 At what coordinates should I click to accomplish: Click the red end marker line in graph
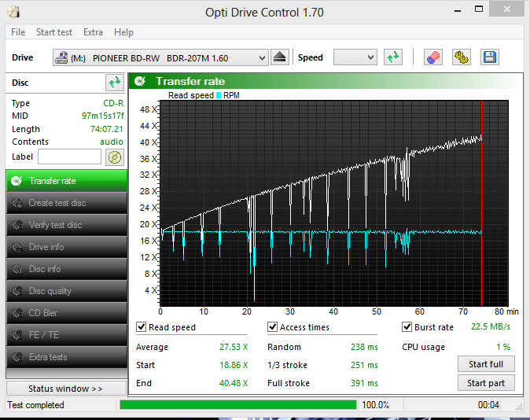tap(481, 203)
